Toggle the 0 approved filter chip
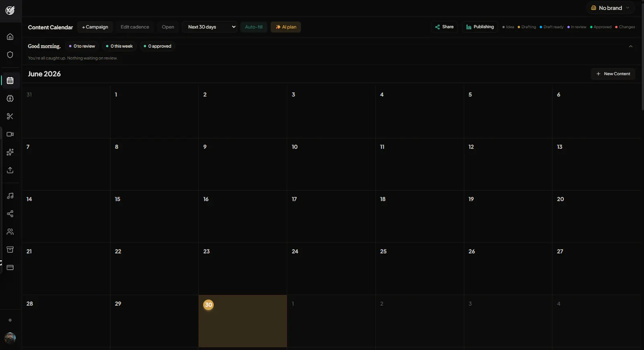644x350 pixels. [x=157, y=46]
